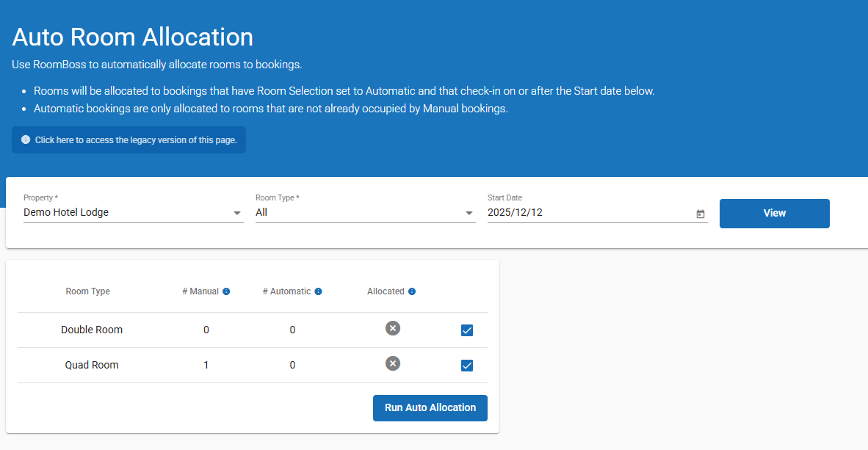
Task: Uncheck the Quad Room checkbox
Action: tap(467, 366)
